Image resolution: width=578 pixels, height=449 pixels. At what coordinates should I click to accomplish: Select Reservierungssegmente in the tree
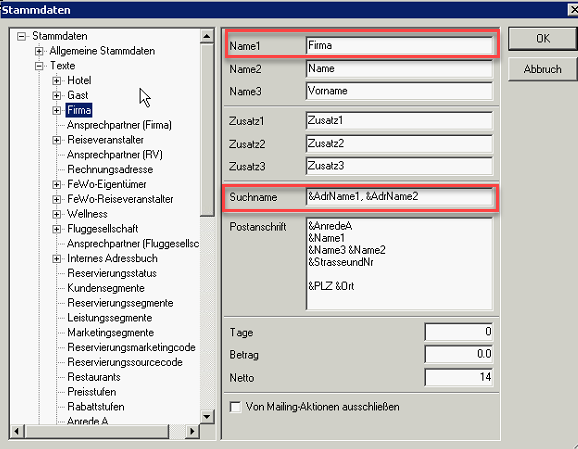[120, 303]
